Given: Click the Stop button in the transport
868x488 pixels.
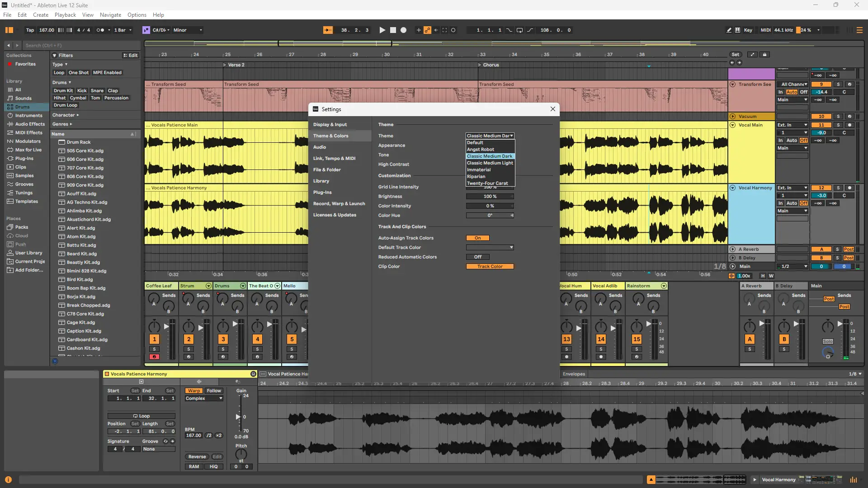Looking at the screenshot, I should click(393, 30).
